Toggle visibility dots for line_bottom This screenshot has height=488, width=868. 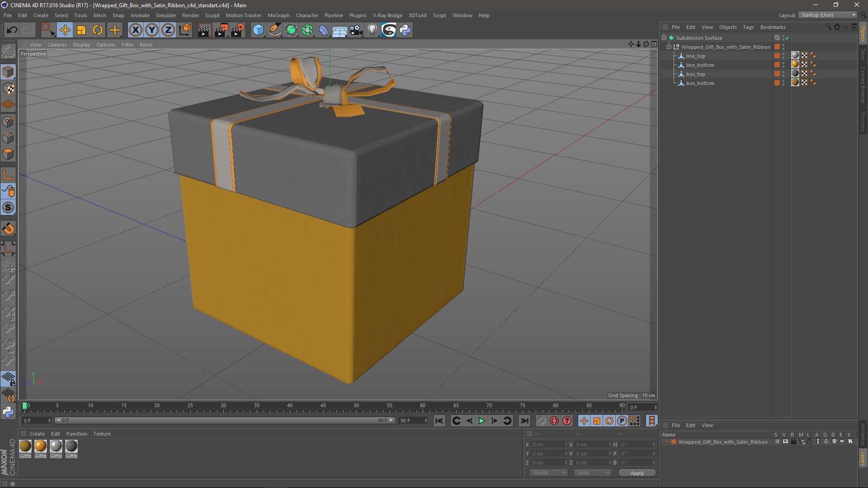(783, 65)
